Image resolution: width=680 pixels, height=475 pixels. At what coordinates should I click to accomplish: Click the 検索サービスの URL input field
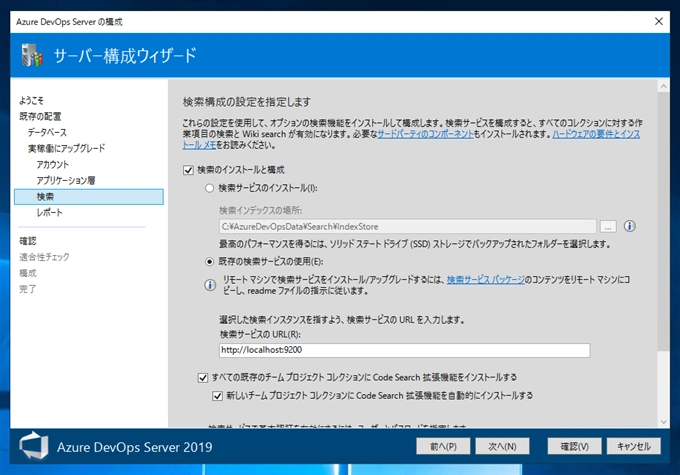coord(404,350)
